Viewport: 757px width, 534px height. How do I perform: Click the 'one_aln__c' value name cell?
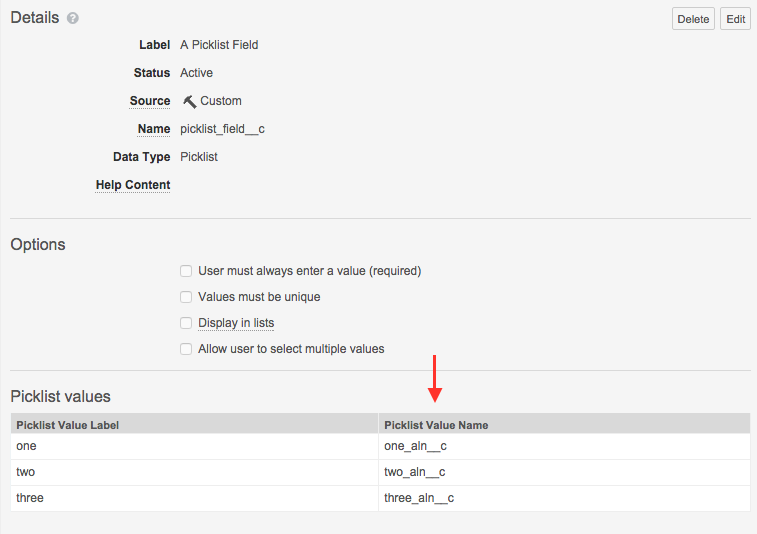[x=415, y=446]
